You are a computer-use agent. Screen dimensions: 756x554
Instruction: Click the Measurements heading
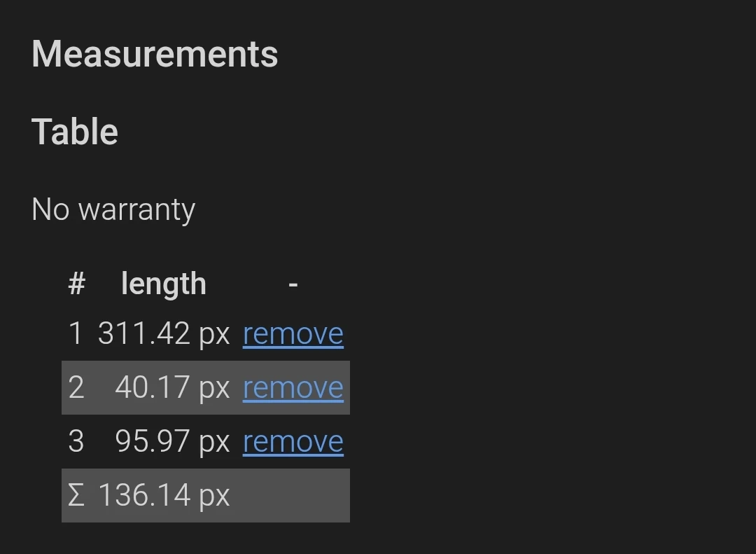155,54
